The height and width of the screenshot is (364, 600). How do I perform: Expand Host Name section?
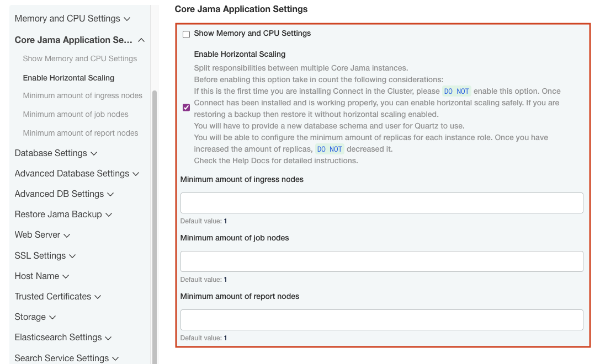(x=42, y=276)
